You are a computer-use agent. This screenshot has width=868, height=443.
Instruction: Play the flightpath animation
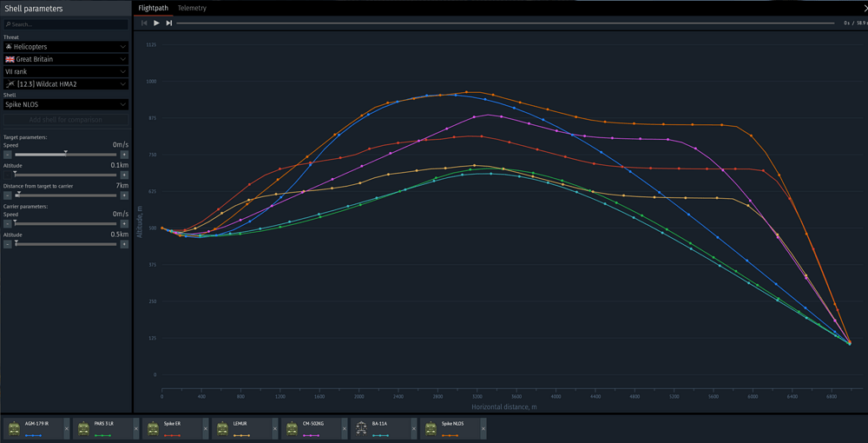click(156, 23)
